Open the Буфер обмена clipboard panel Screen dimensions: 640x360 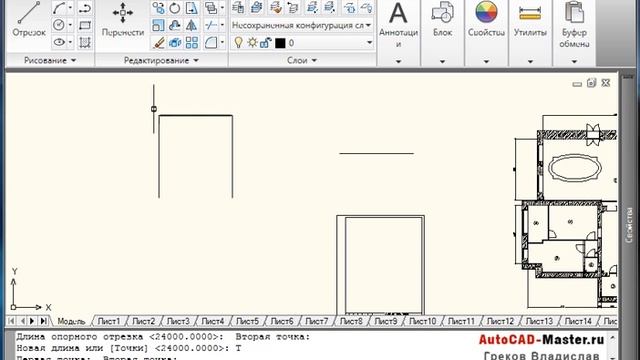(x=574, y=33)
